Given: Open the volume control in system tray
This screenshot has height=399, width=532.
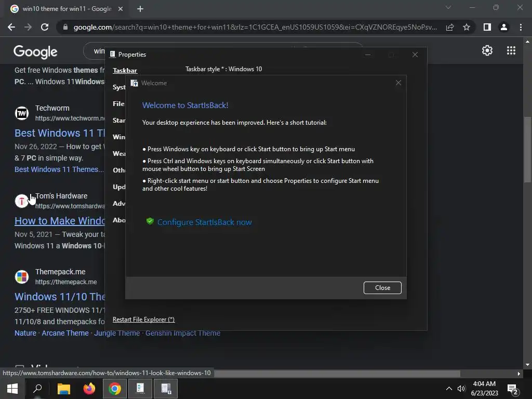Looking at the screenshot, I should tap(461, 389).
